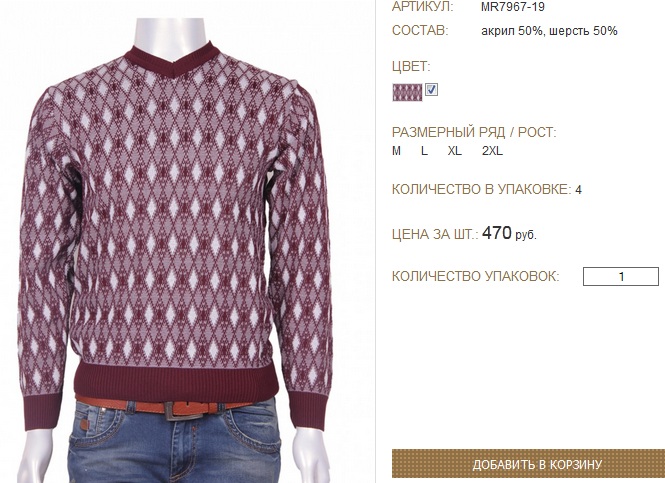Click the СОСТАВ label
Viewport: 665px width, 483px height.
pyautogui.click(x=420, y=31)
